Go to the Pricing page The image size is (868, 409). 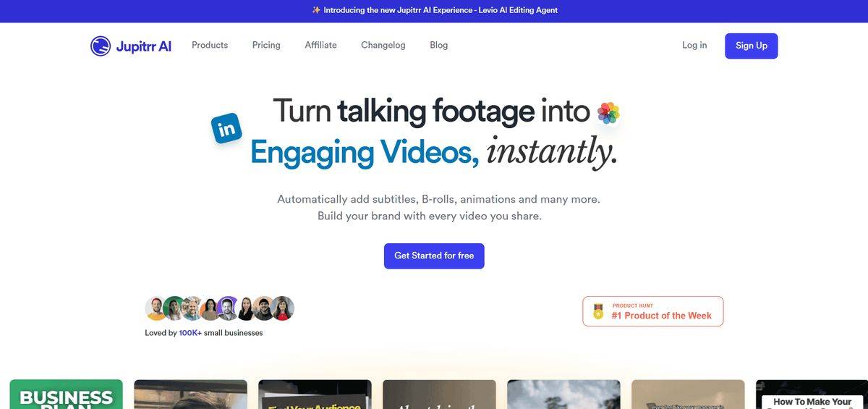pos(266,45)
